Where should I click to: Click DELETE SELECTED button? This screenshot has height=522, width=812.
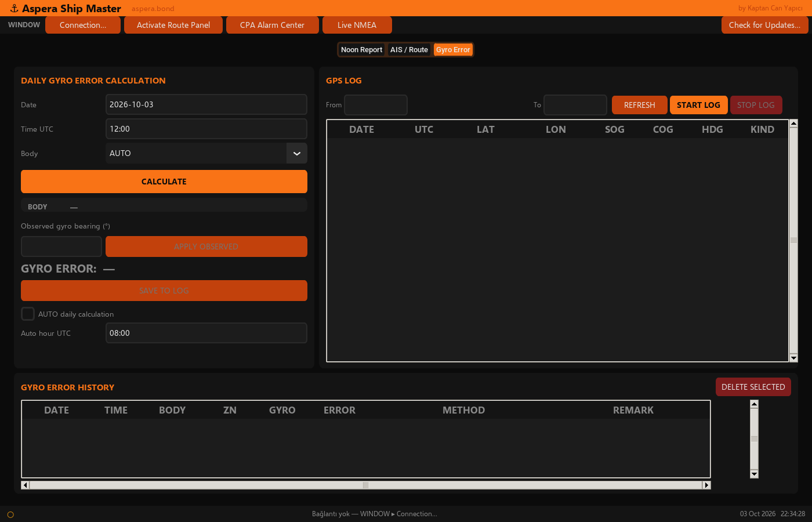click(753, 387)
